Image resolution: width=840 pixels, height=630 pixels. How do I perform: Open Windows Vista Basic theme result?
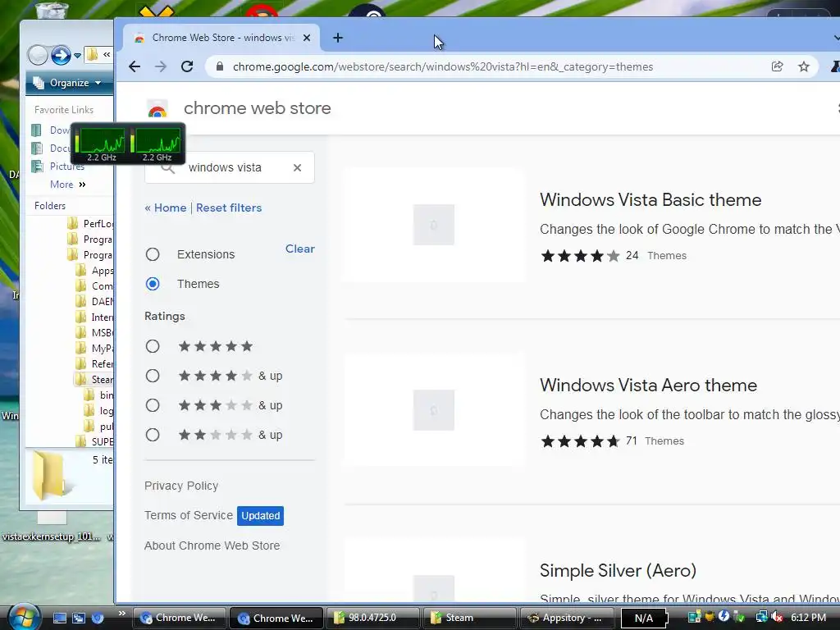651,200
